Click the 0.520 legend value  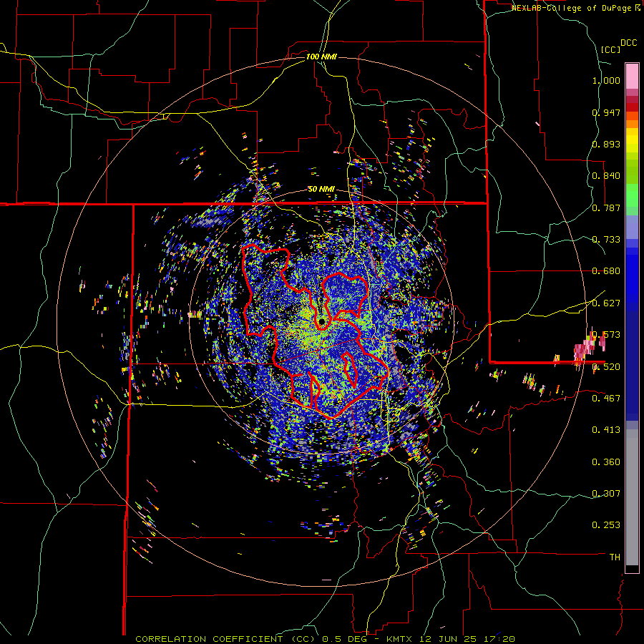coord(606,367)
